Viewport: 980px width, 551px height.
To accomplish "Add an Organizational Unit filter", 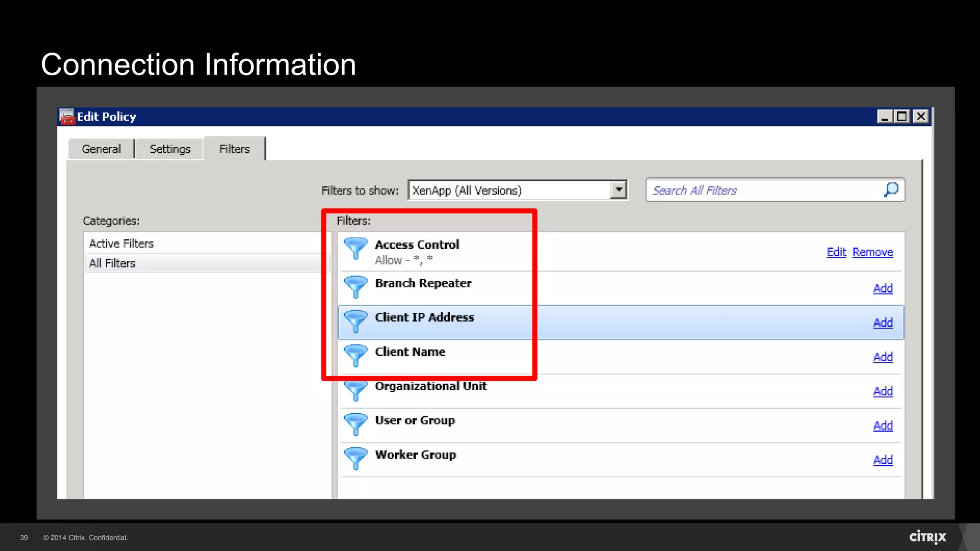I will [883, 392].
